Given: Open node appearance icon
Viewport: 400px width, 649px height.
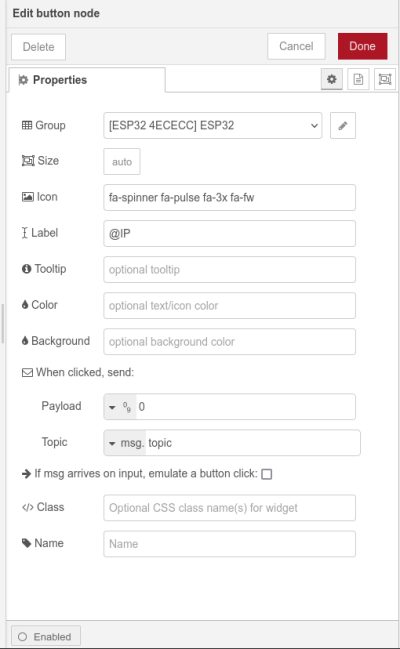Looking at the screenshot, I should pyautogui.click(x=385, y=79).
